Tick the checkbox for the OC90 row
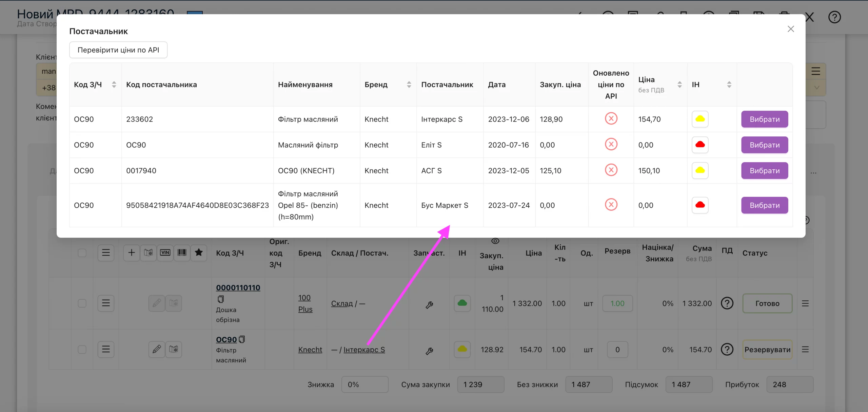This screenshot has height=412, width=868. (x=82, y=349)
